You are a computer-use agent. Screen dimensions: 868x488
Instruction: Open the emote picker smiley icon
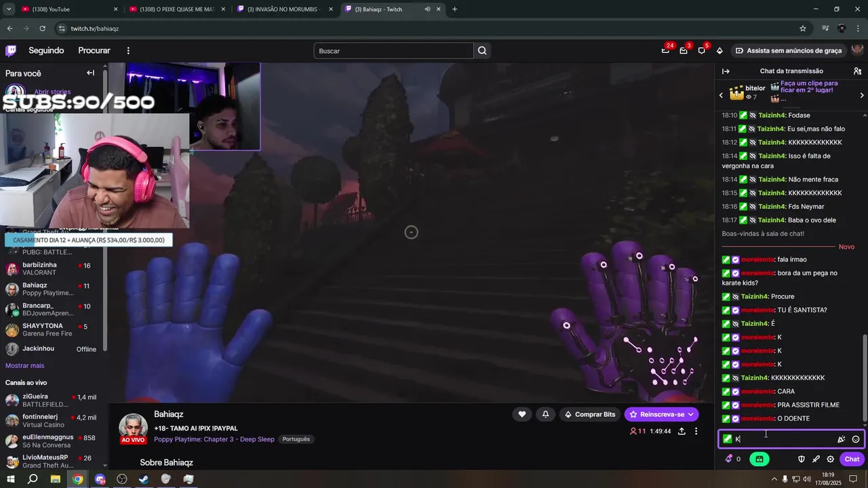point(856,439)
